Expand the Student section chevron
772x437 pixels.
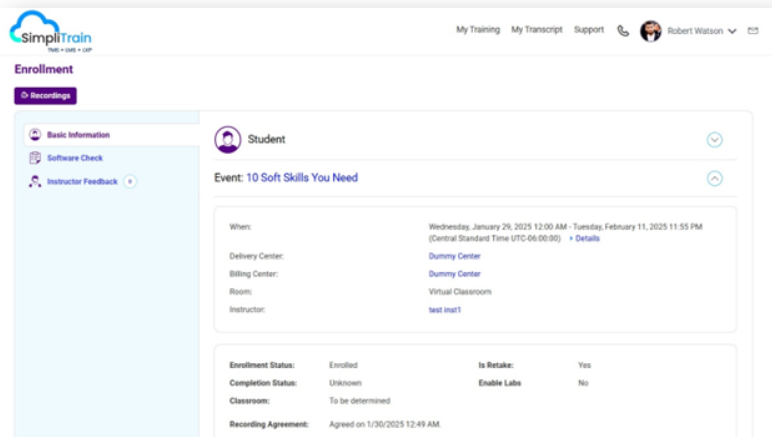point(714,140)
